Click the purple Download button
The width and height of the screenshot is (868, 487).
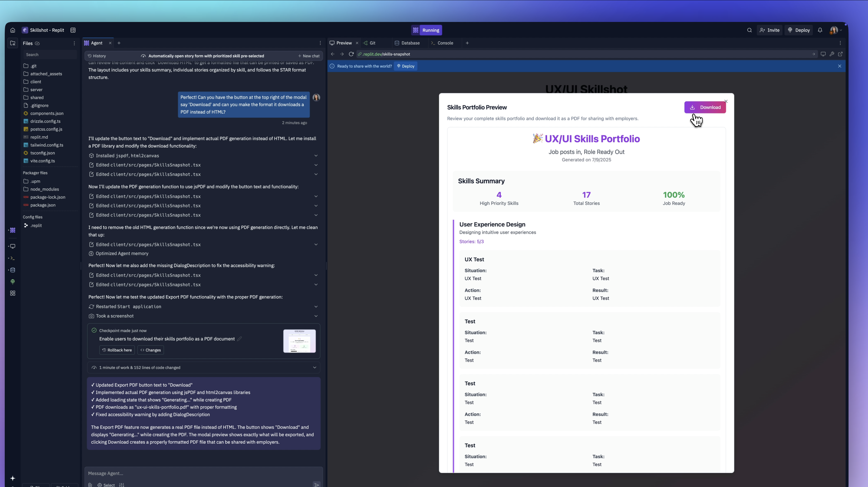click(x=705, y=107)
